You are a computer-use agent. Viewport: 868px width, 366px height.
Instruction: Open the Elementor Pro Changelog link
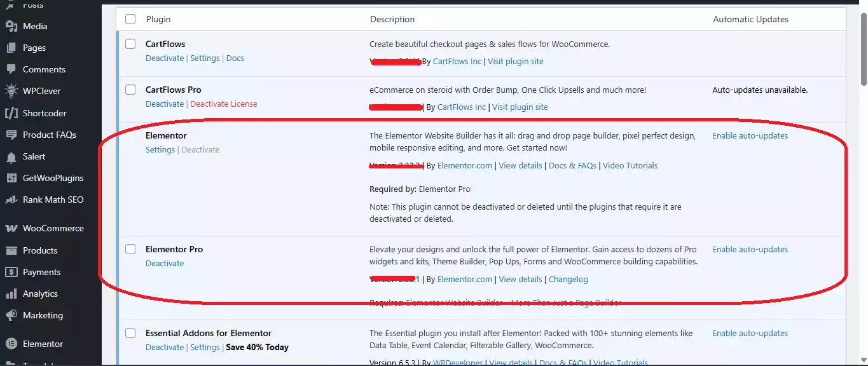pyautogui.click(x=568, y=279)
